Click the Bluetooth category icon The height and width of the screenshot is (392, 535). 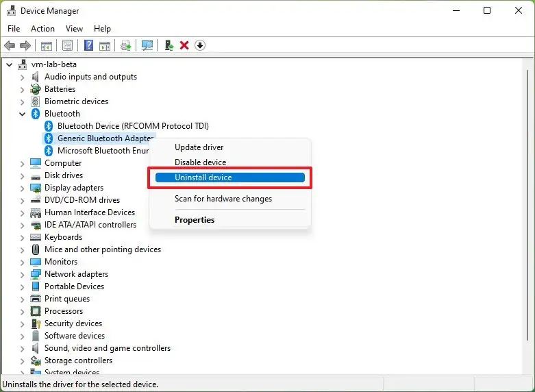(36, 114)
